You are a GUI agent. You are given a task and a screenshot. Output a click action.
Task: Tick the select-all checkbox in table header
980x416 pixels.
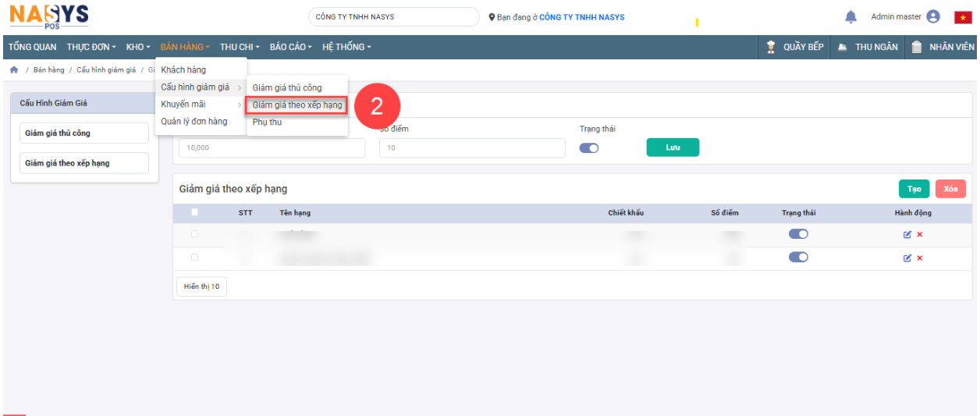pyautogui.click(x=194, y=212)
